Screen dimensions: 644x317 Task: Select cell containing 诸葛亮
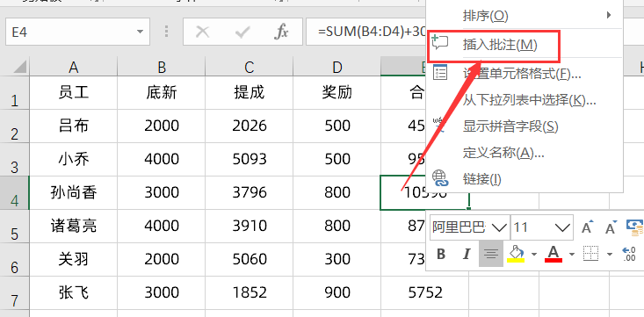click(x=74, y=227)
